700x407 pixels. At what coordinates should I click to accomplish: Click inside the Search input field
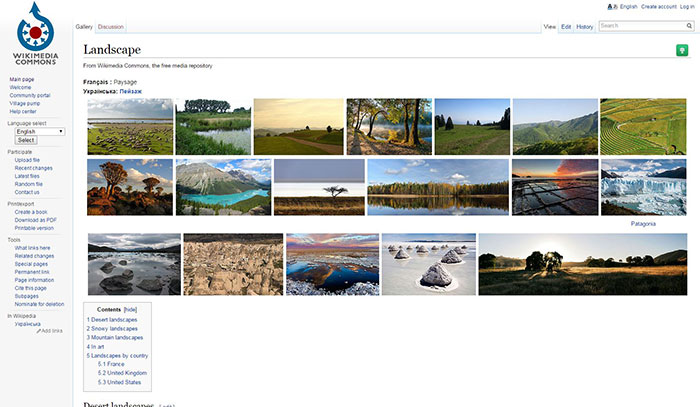(x=637, y=26)
